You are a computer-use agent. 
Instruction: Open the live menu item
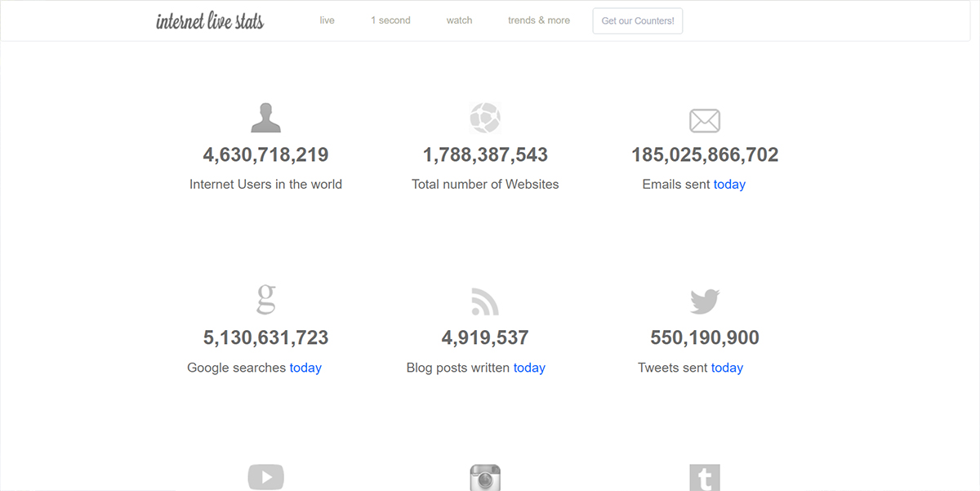point(327,20)
